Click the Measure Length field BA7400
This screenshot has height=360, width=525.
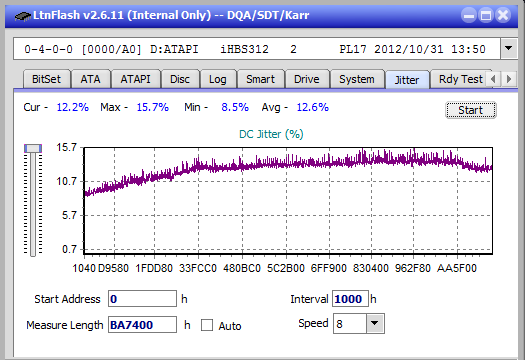[x=142, y=325]
